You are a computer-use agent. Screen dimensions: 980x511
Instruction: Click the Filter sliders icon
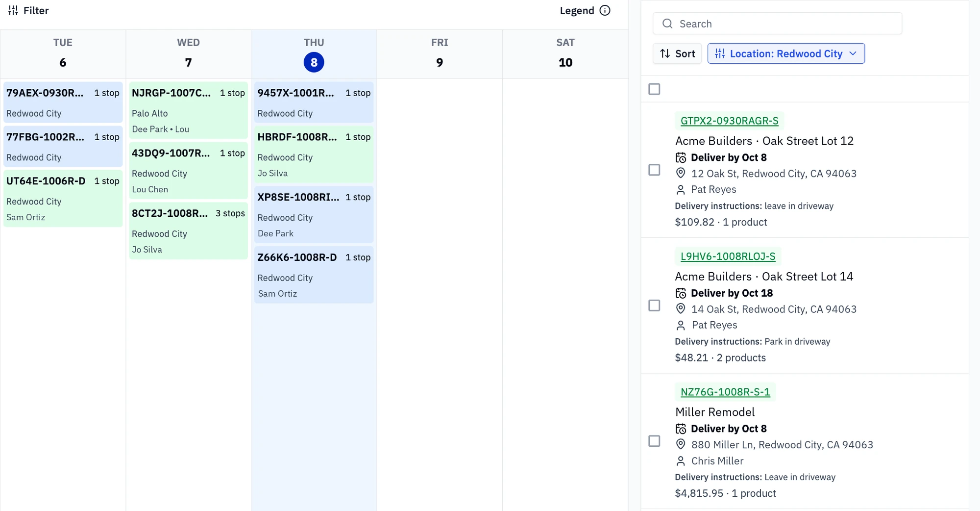point(13,10)
